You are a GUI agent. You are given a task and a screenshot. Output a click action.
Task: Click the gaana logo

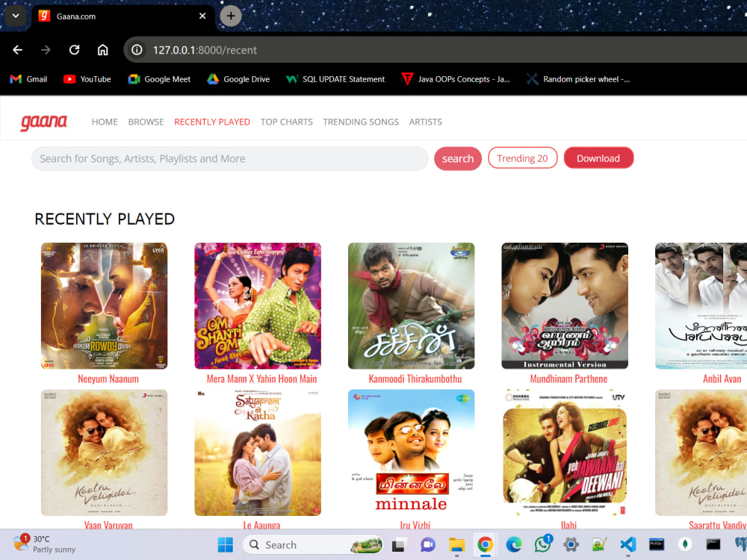(x=44, y=122)
